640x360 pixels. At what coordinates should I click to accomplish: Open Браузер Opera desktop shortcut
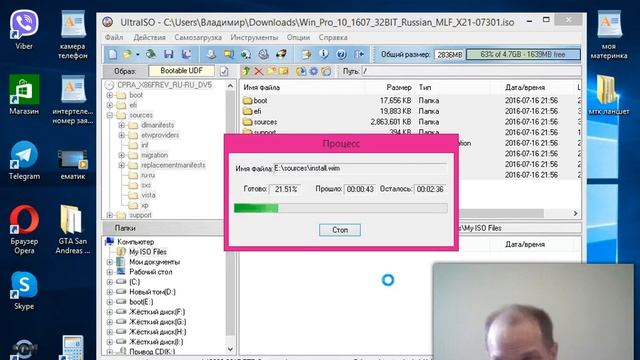24,229
